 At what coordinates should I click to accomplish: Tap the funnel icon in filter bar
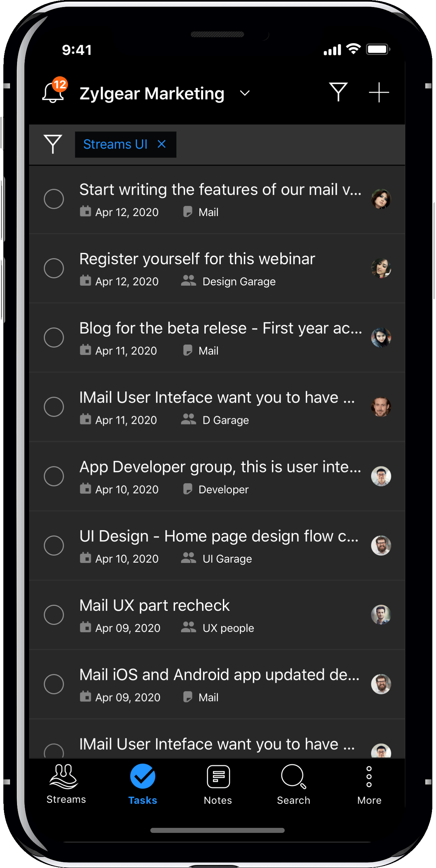tap(53, 144)
